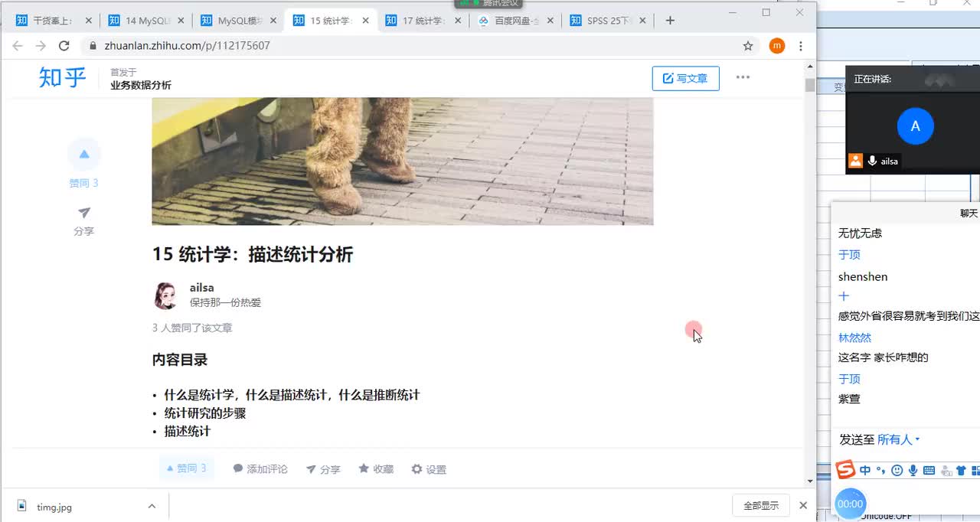980x522 pixels.
Task: Click the orange host icon beside ailsa
Action: pyautogui.click(x=855, y=161)
